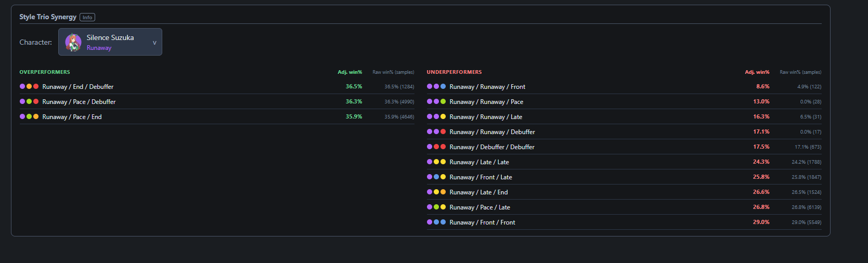This screenshot has height=263, width=868.
Task: Click style dots beside Runaway / Pace / Debuffer
Action: 29,102
